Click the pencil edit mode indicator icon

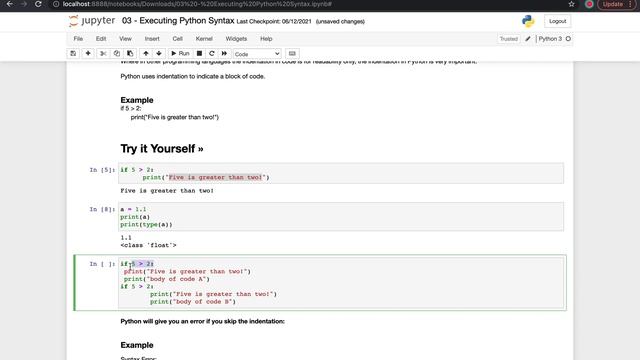point(528,39)
